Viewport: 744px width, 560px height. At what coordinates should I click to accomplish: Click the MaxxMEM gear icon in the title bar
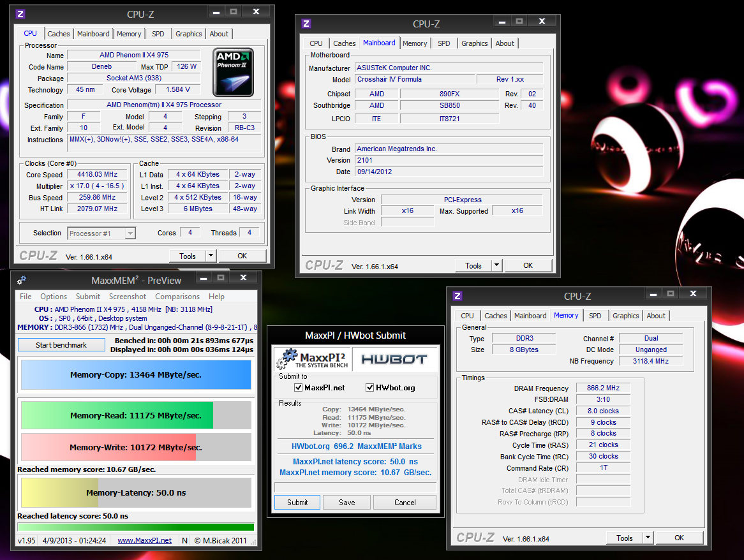[22, 280]
